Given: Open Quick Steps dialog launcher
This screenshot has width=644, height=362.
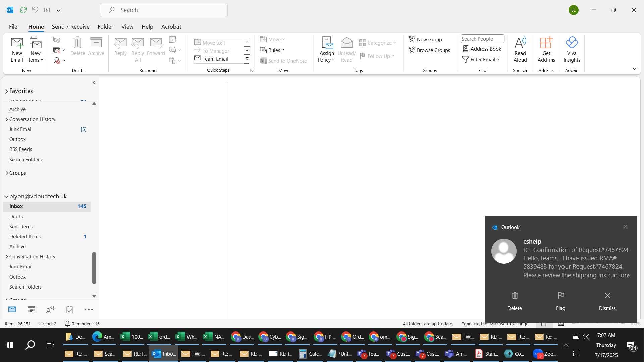Looking at the screenshot, I should (251, 70).
